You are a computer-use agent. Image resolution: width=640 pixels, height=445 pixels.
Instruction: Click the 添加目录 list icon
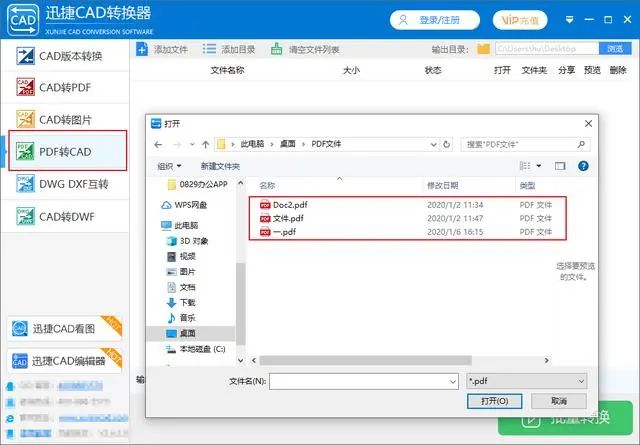coord(209,49)
